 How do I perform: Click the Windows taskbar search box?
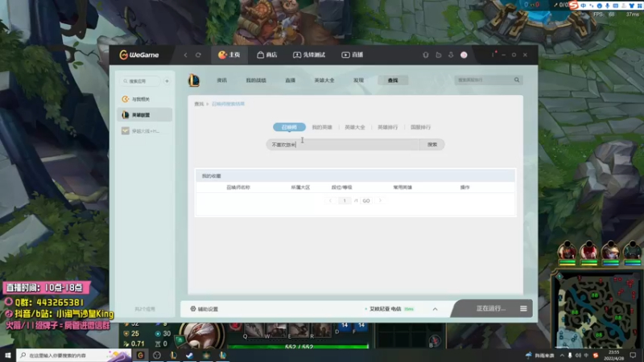pos(74,355)
